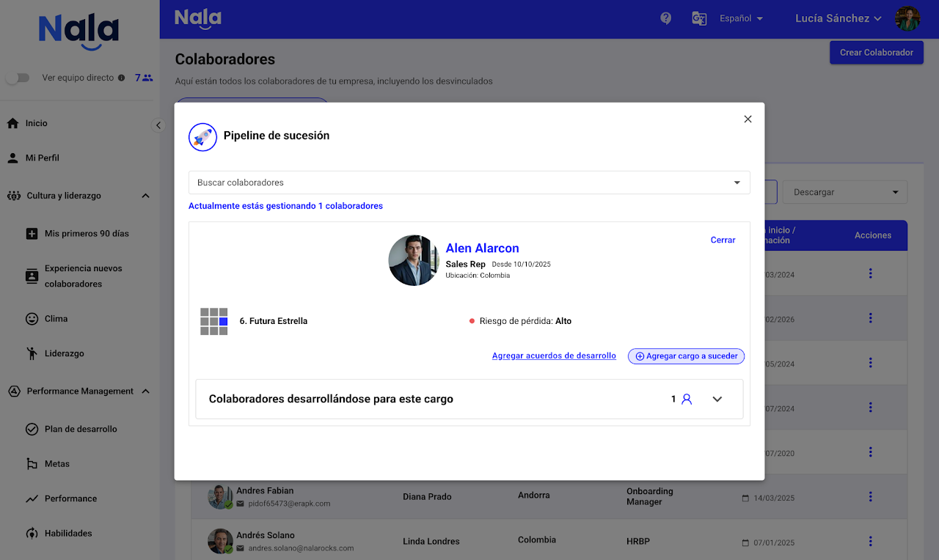Screen dimensions: 939x560
Task: Click Alen Alarcon's profile photo
Action: click(414, 260)
